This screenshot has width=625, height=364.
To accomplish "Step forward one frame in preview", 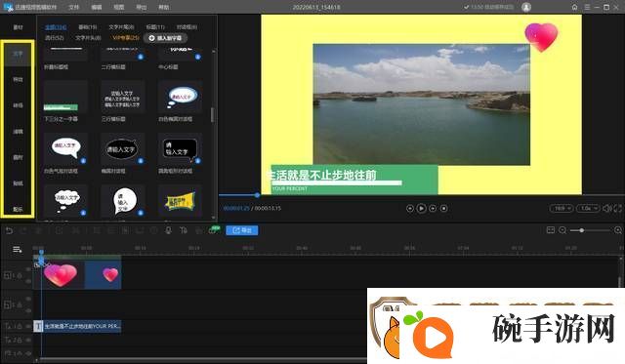I will point(433,208).
